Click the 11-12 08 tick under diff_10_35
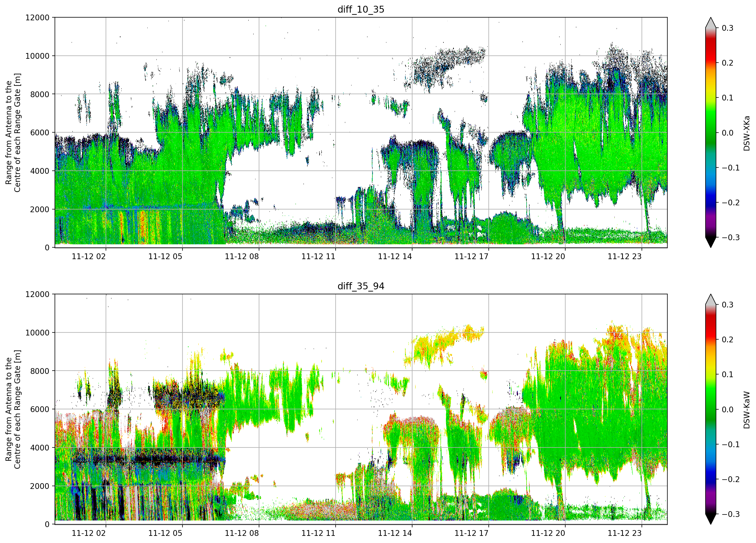756x543 pixels. 242,256
